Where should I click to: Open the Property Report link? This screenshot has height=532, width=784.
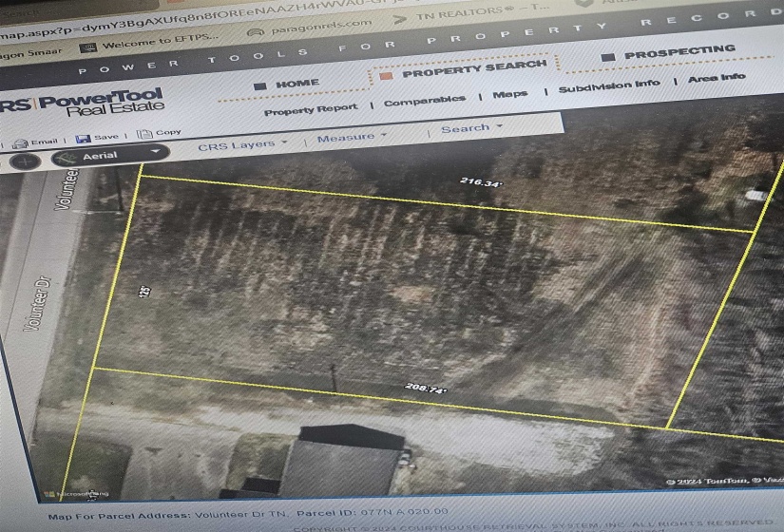click(x=311, y=110)
